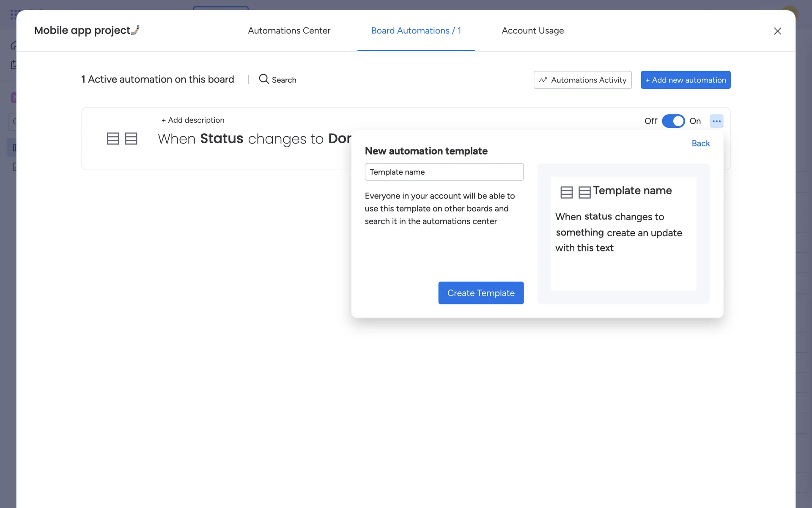Screen dimensions: 812x508
Task: Click the Status field in automation sentence
Action: (222, 138)
